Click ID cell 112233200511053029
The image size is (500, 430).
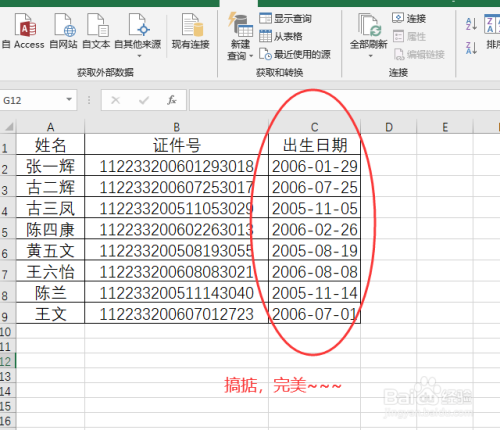click(x=177, y=208)
